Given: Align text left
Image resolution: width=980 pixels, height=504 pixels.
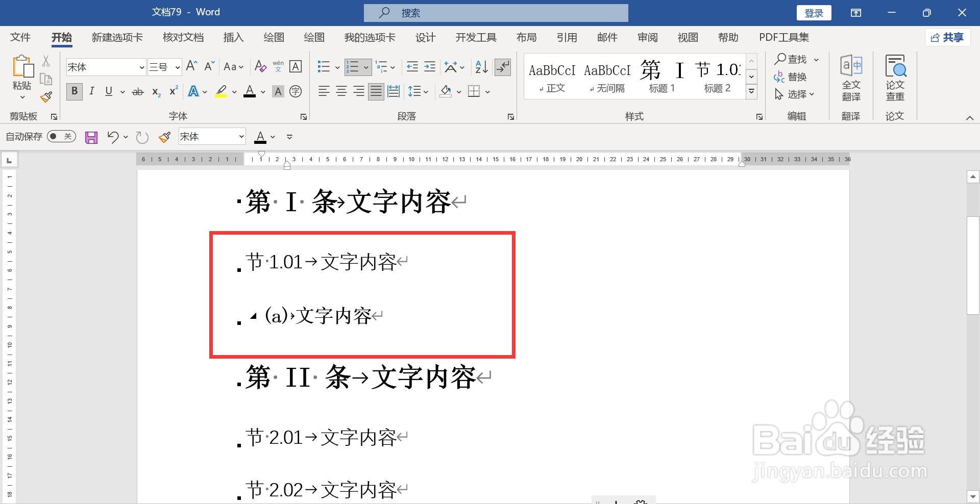Looking at the screenshot, I should tap(324, 92).
